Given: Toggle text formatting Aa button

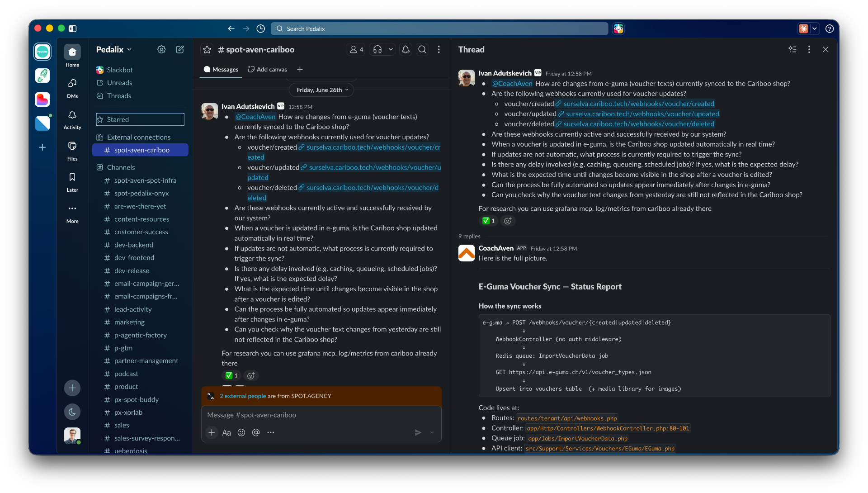Looking at the screenshot, I should pos(226,432).
